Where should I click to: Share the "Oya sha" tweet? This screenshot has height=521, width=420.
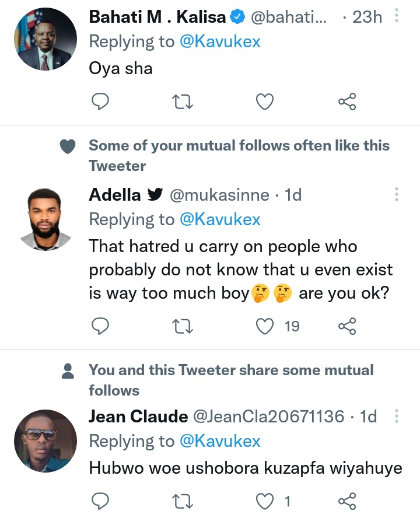point(347,102)
